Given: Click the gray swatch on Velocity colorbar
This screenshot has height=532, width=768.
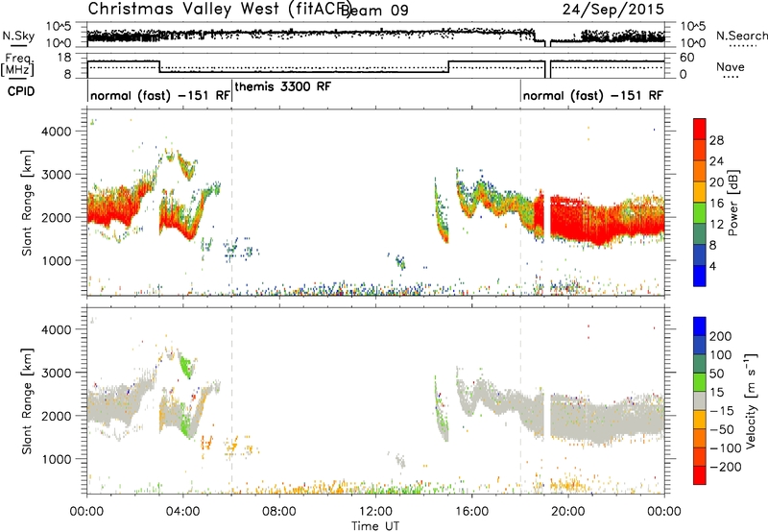Looking at the screenshot, I should 700,401.
